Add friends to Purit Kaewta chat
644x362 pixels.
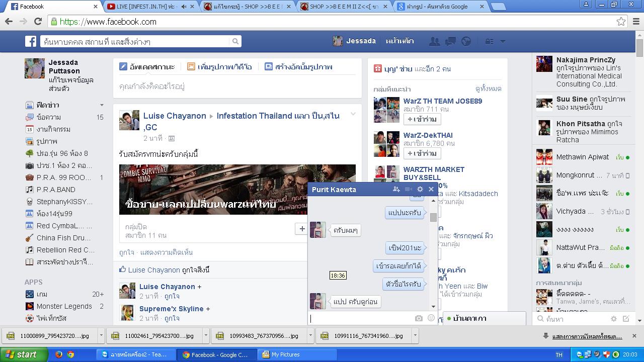point(396,189)
